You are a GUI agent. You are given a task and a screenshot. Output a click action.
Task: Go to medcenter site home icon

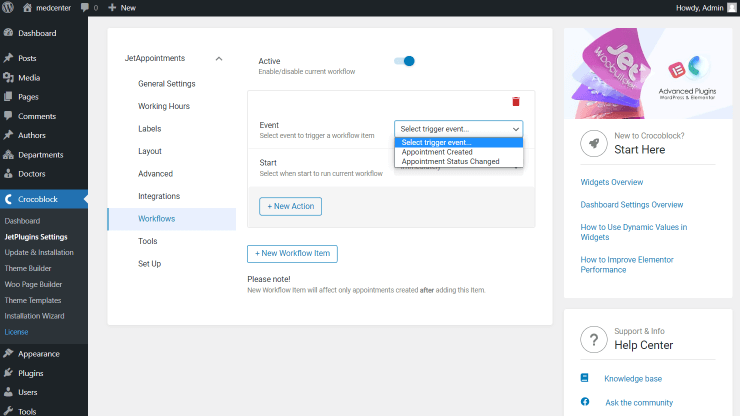click(x=27, y=8)
